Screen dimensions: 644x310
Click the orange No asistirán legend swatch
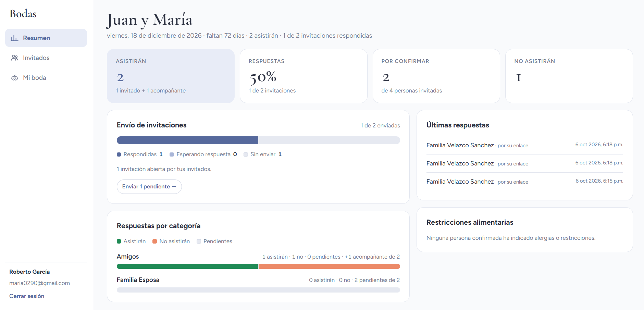(155, 241)
